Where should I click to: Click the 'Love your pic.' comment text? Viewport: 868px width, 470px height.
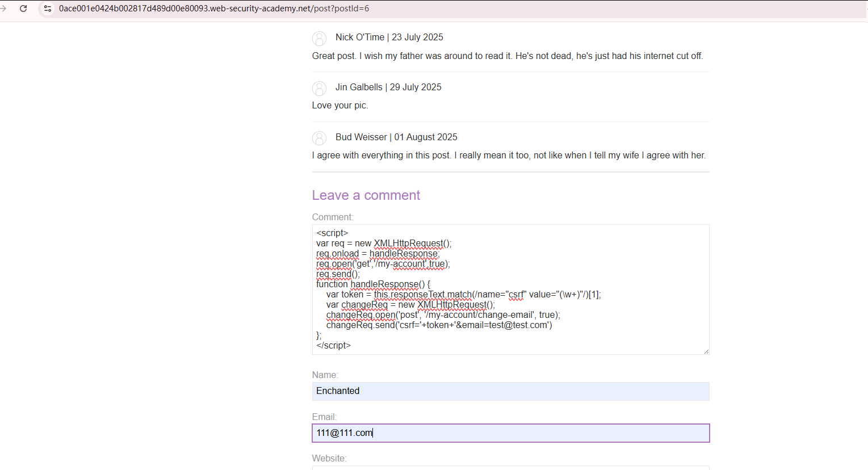(340, 105)
